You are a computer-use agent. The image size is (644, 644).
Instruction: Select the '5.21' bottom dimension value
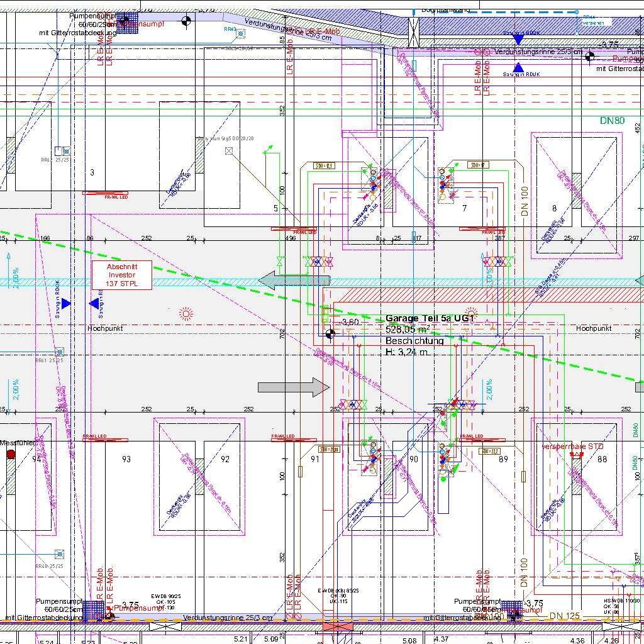pyautogui.click(x=241, y=639)
